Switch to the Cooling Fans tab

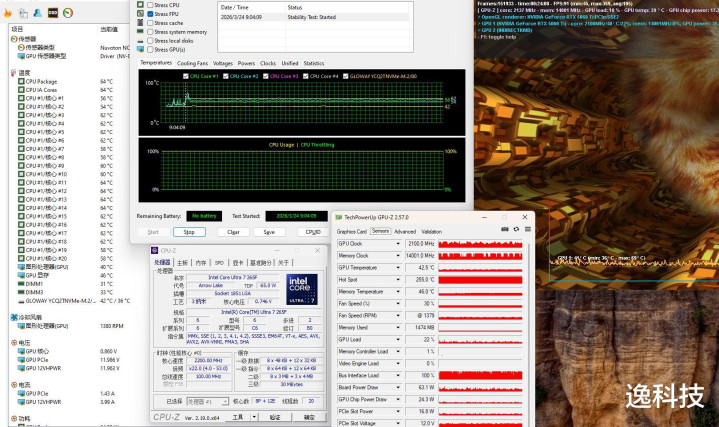[193, 63]
